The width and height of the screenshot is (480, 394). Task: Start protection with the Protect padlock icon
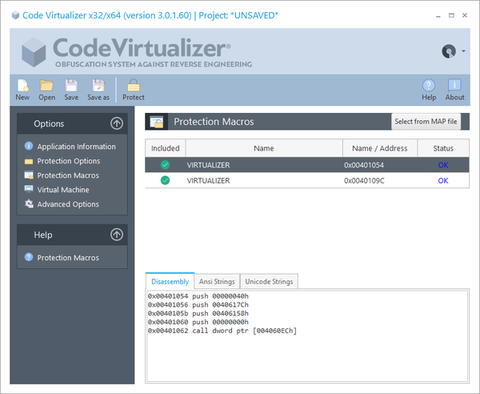coord(133,86)
